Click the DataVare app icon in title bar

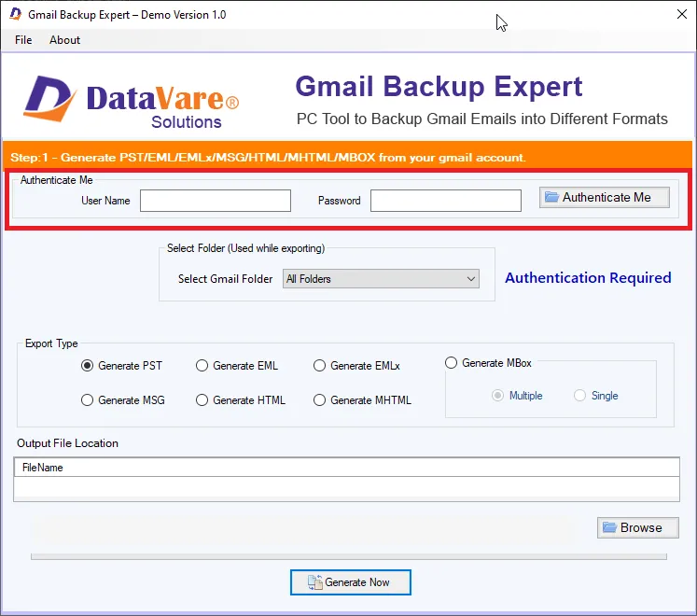coord(16,14)
